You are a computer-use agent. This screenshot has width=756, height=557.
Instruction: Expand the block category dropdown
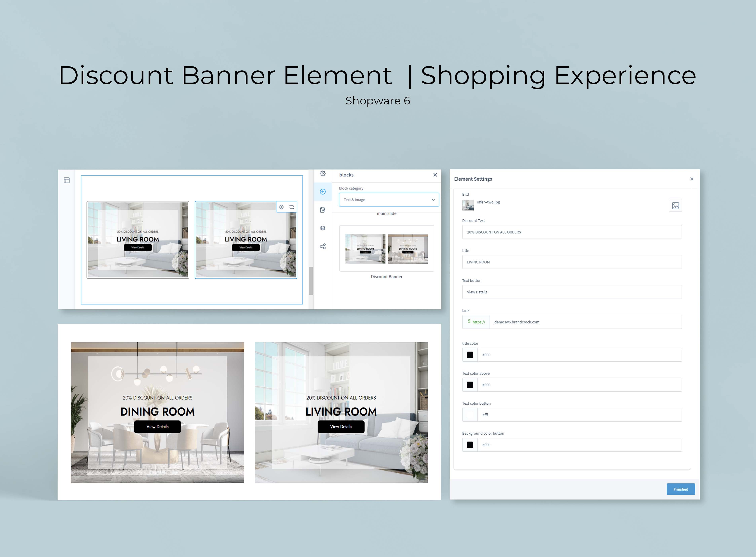pos(389,200)
